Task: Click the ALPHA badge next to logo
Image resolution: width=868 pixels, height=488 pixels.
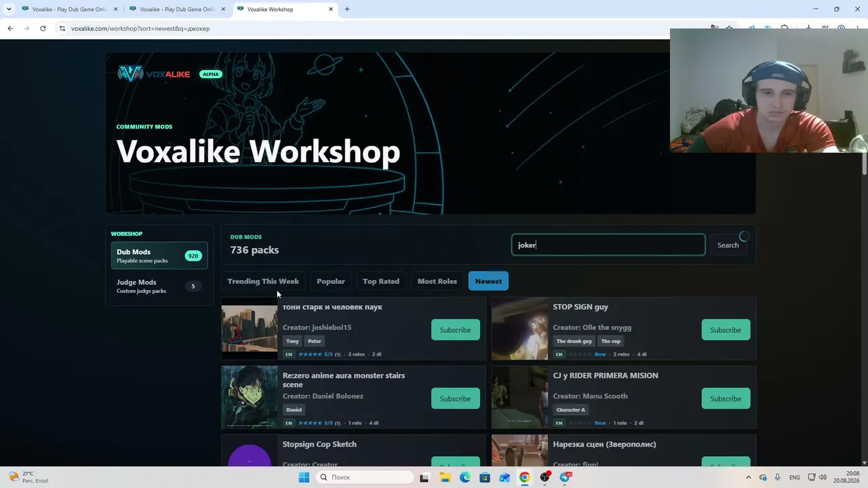Action: tap(211, 74)
